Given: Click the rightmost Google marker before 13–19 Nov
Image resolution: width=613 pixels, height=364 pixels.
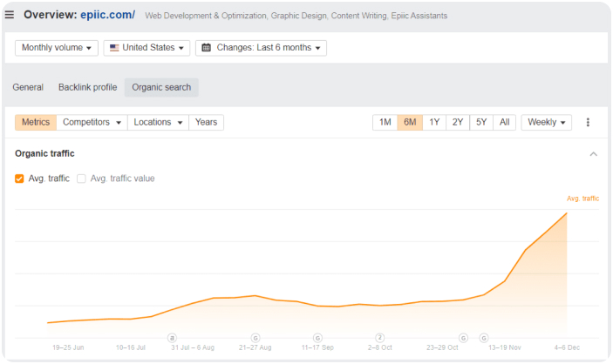Looking at the screenshot, I should [484, 337].
